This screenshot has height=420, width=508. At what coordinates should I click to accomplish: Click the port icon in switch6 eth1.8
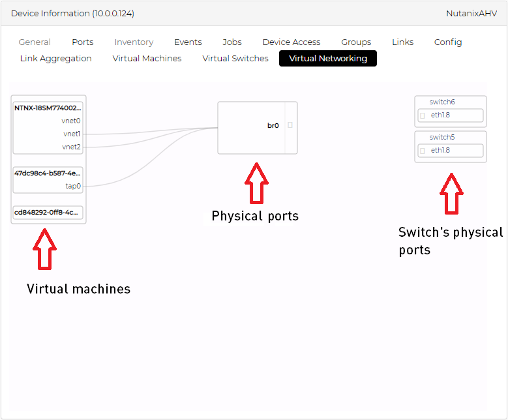coord(423,115)
